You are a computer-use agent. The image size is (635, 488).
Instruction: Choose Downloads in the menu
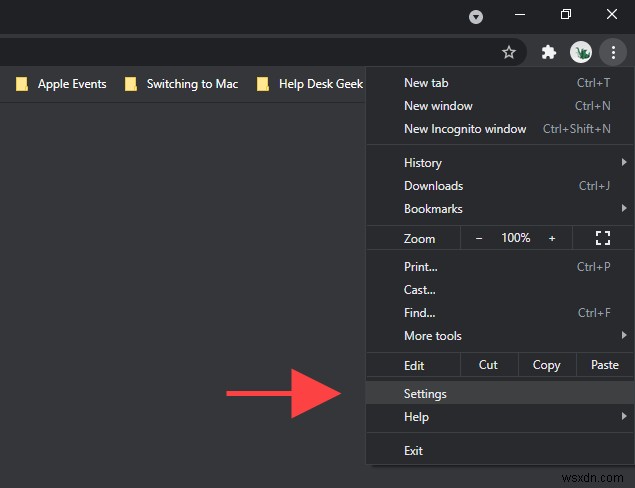pyautogui.click(x=434, y=186)
